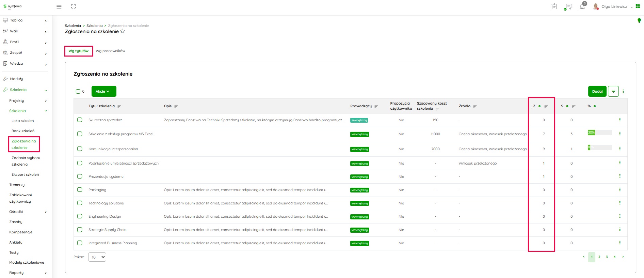Expand the Tablica sidebar menu
Screen dimensions: 644x278
point(25,20)
